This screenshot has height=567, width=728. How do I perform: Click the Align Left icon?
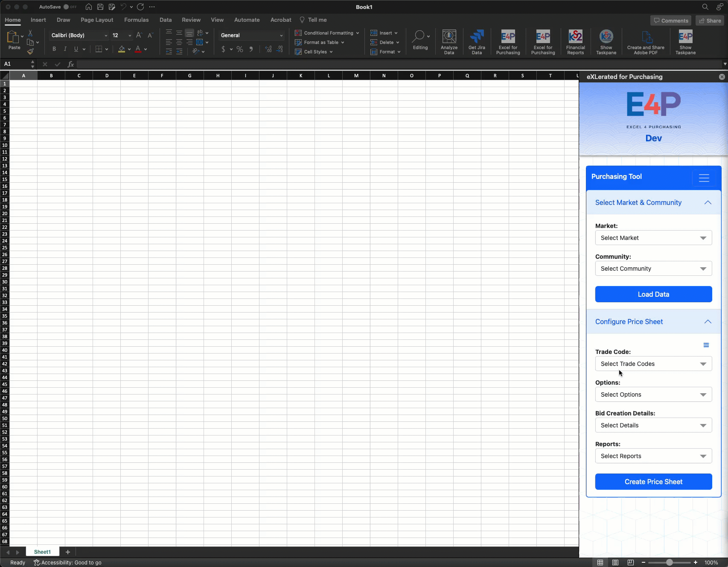tap(169, 42)
